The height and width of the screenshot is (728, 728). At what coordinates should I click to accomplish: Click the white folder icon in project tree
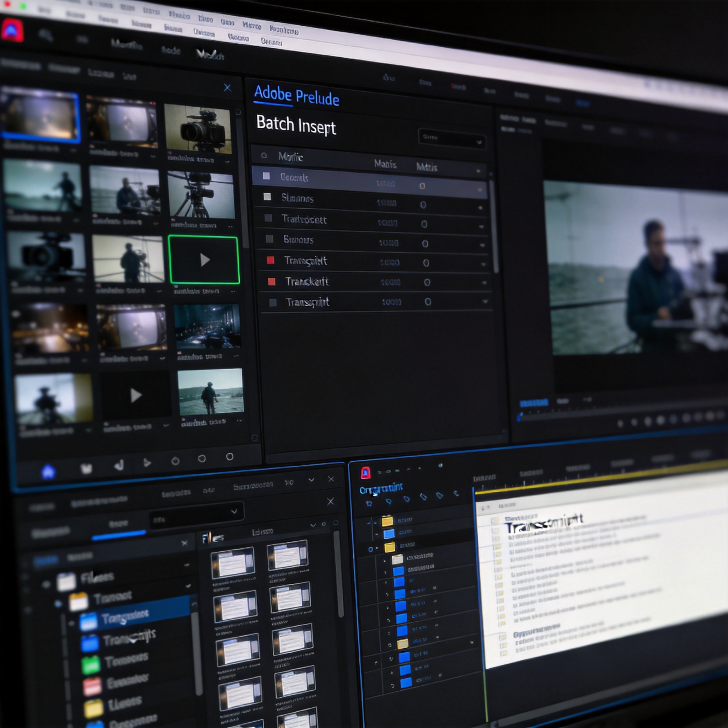point(397,559)
